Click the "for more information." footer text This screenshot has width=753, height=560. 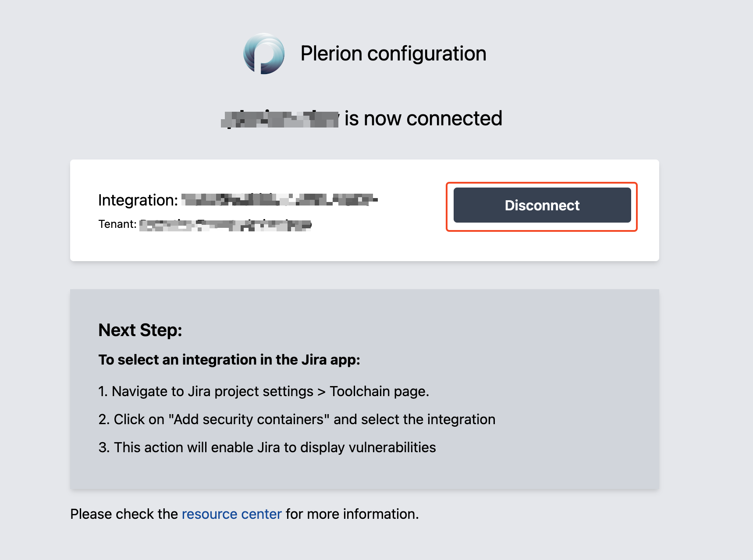(352, 514)
